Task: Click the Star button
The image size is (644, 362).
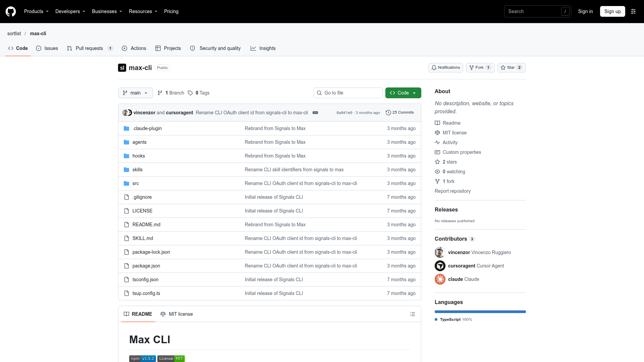Action: click(512, 68)
